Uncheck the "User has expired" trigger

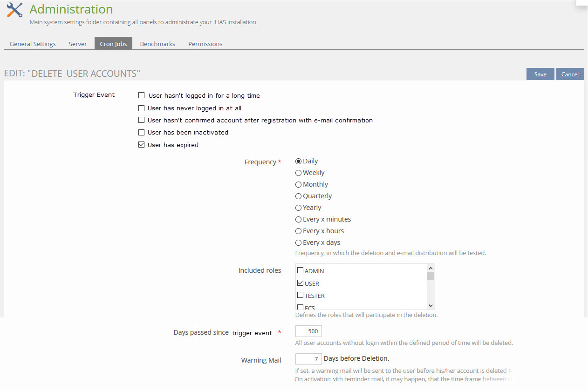(142, 145)
